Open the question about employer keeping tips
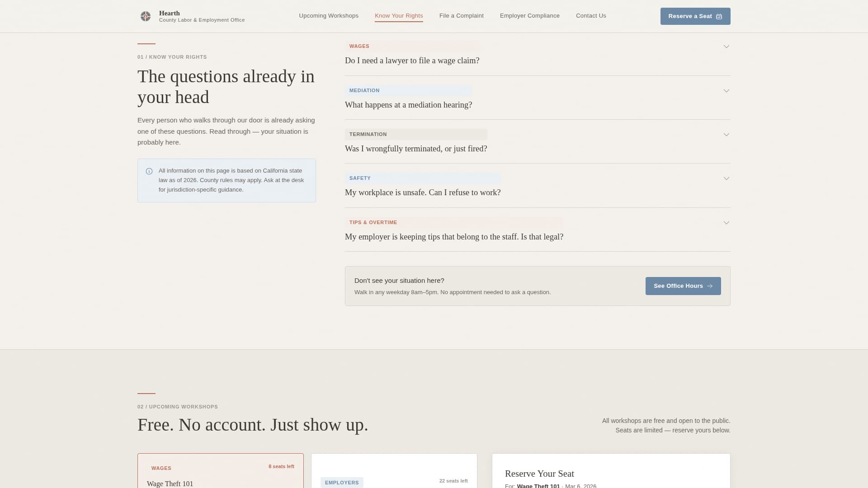 coord(454,237)
